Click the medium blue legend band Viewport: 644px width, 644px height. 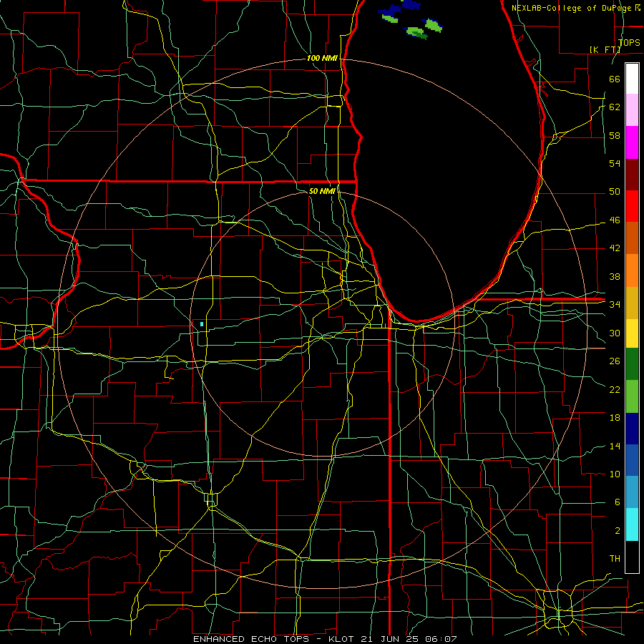point(632,460)
